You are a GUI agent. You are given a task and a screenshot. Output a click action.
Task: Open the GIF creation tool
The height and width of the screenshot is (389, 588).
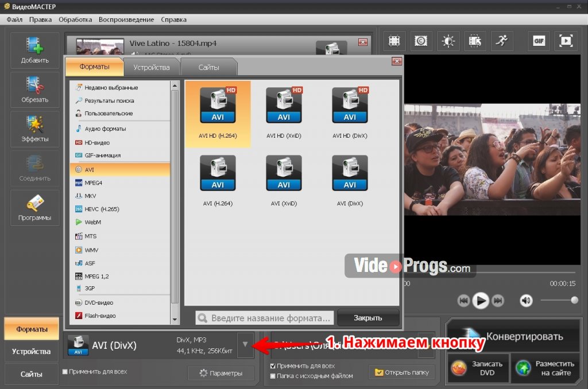click(x=539, y=41)
